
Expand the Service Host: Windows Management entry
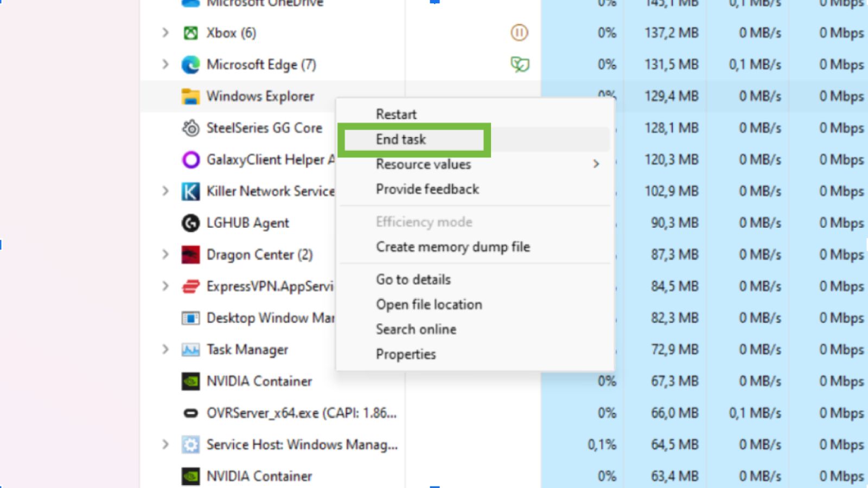tap(165, 444)
